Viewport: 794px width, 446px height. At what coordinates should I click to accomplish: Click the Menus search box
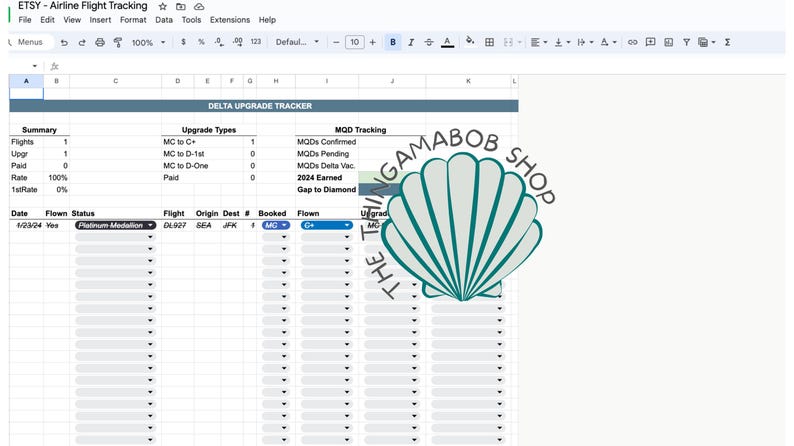pyautogui.click(x=30, y=42)
